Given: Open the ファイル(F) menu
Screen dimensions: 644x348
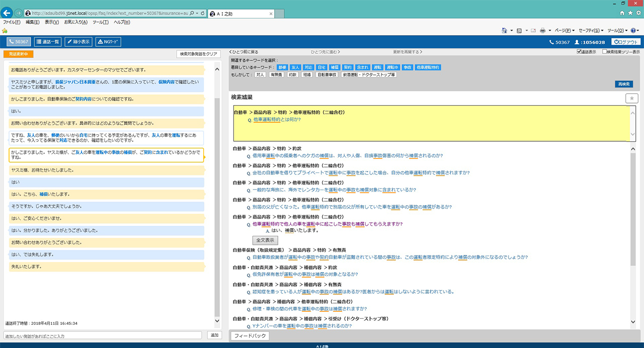Looking at the screenshot, I should pyautogui.click(x=12, y=22).
